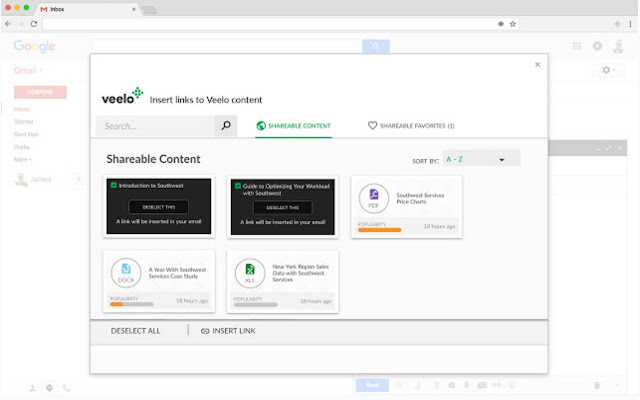Click the Google apps grid icon
The height and width of the screenshot is (400, 640).
[x=576, y=46]
